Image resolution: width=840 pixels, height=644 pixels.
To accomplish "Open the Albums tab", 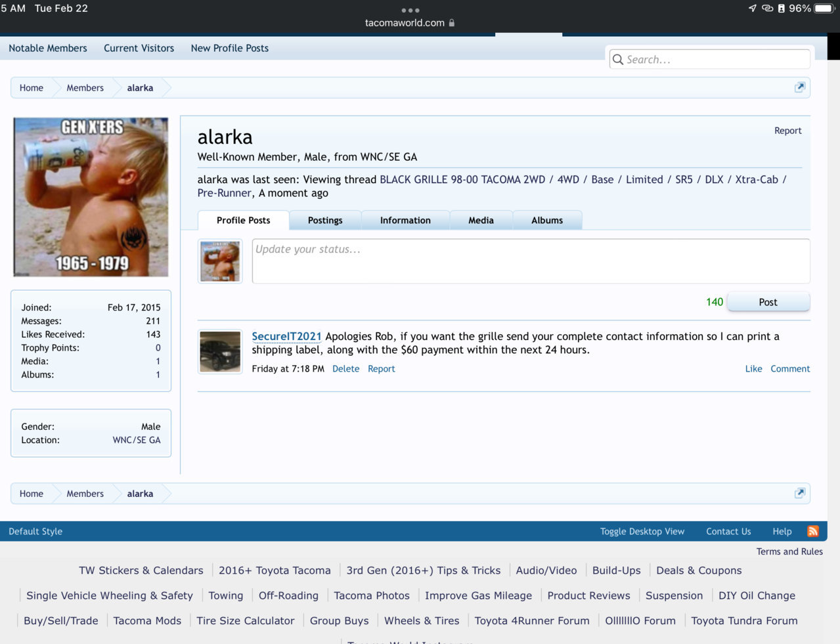I will click(x=547, y=220).
